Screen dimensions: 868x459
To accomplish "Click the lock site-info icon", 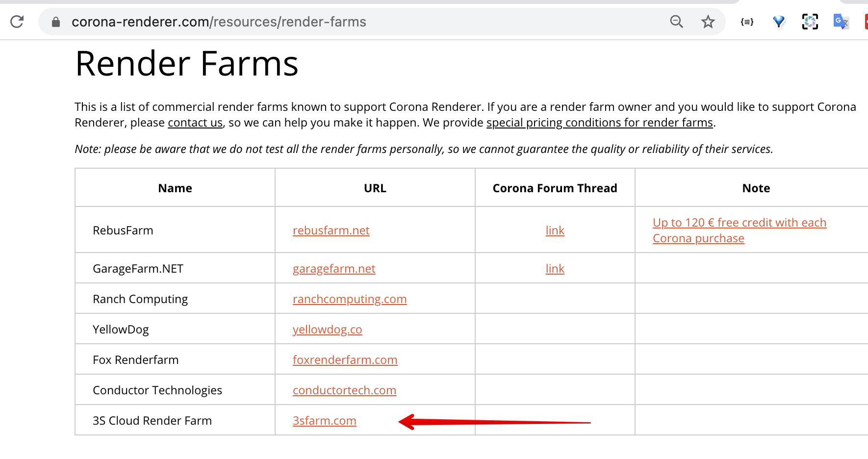I will [56, 22].
